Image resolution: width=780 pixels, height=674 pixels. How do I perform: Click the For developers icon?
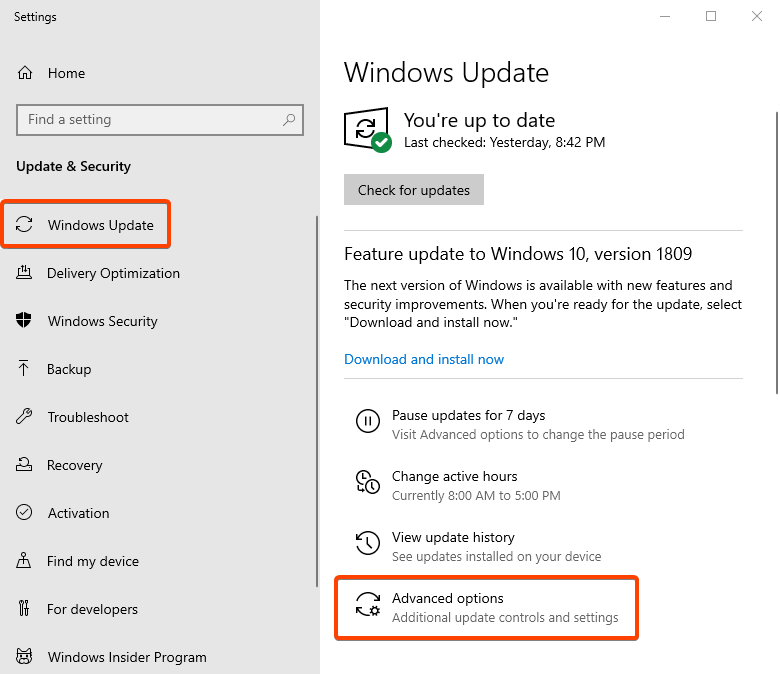[x=25, y=609]
